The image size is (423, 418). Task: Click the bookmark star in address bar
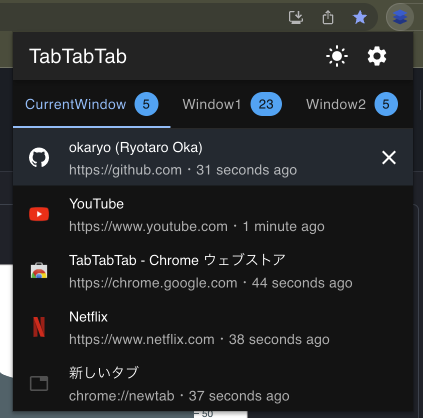tap(360, 17)
